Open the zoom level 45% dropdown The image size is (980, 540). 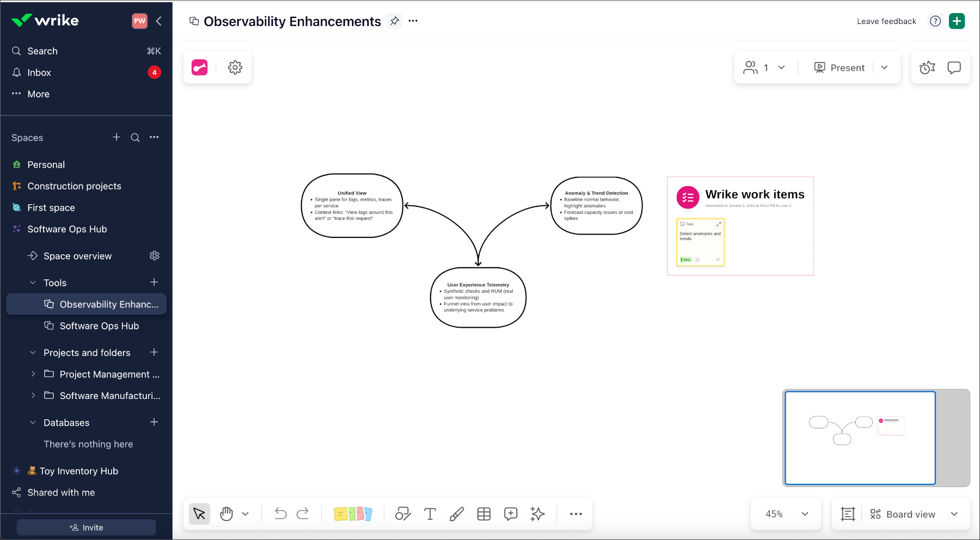[x=785, y=513]
